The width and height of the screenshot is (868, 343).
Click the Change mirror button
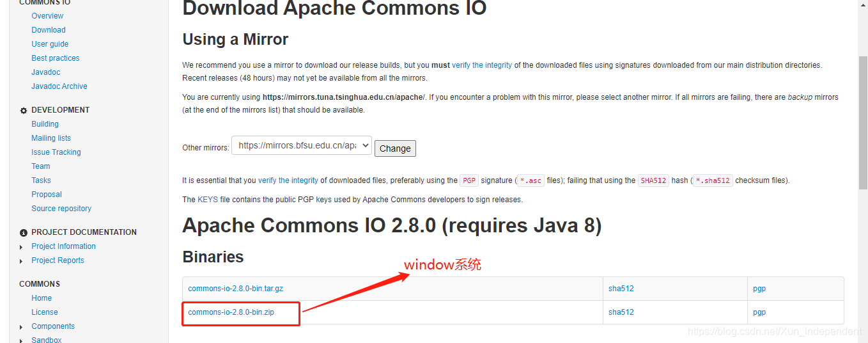point(395,148)
